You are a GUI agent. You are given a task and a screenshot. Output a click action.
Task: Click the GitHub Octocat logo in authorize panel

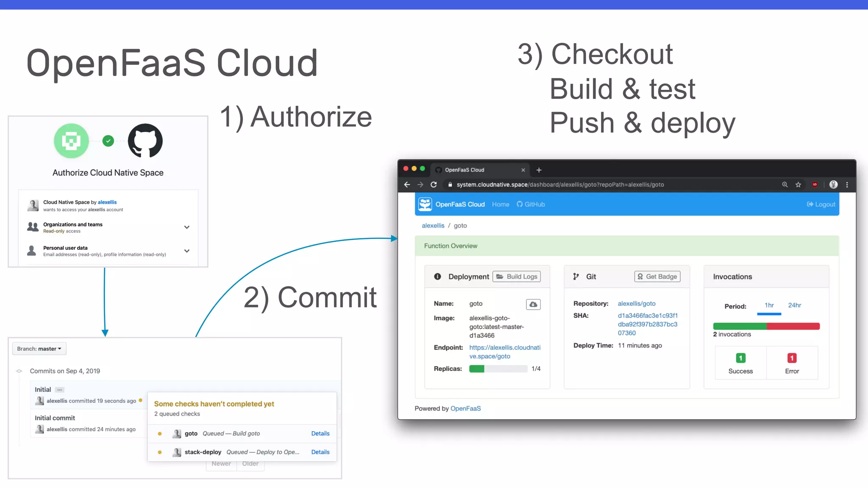[145, 141]
